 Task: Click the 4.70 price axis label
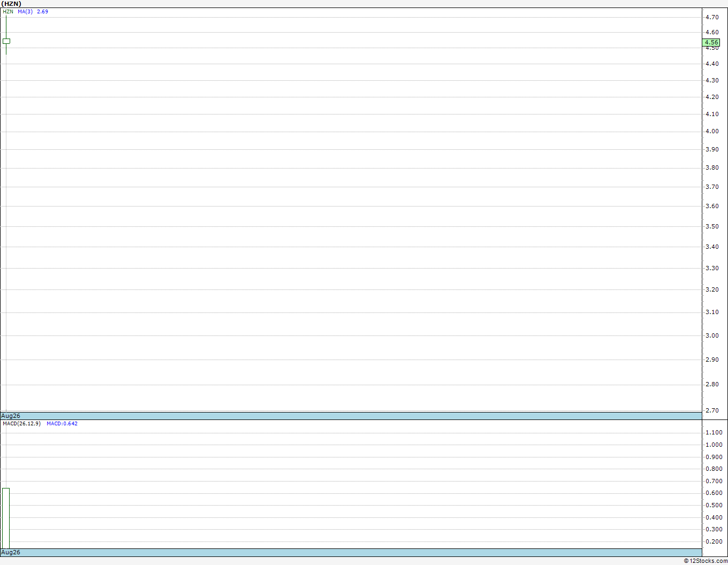pos(712,17)
